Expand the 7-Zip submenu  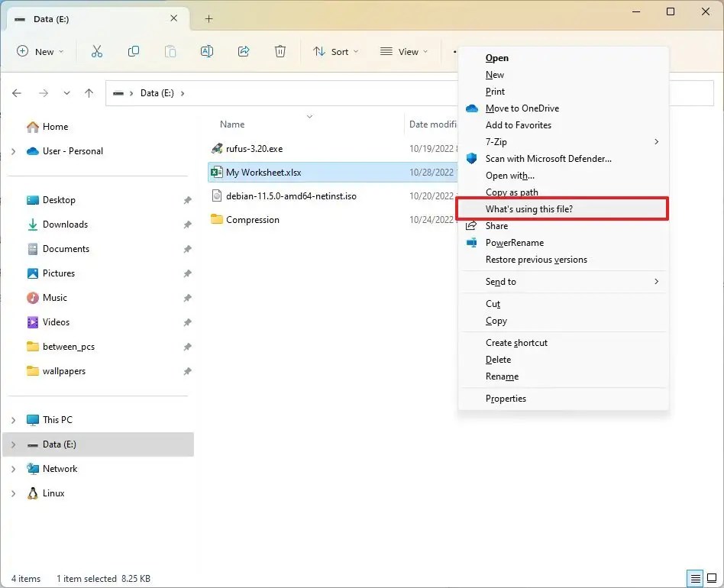pos(657,142)
